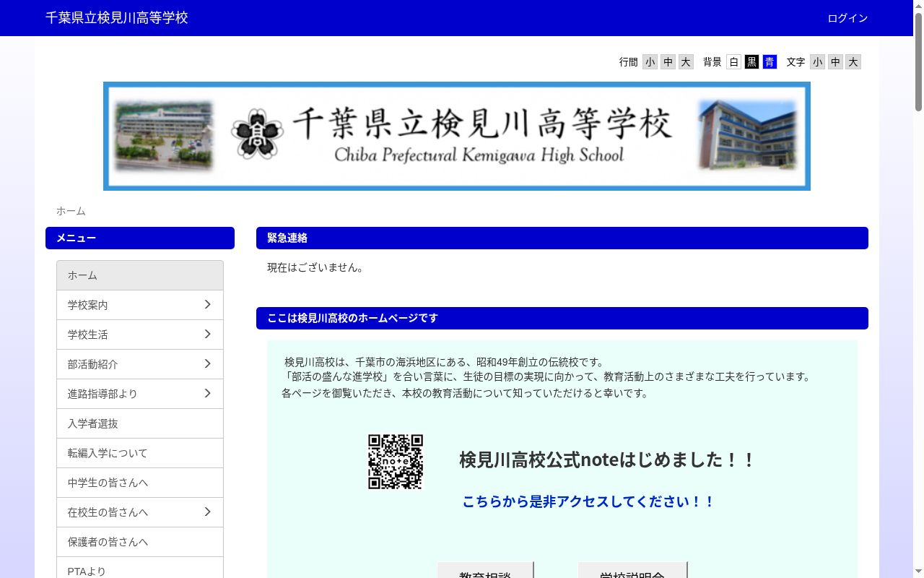
Task: Open 転編入学について menu item
Action: [x=140, y=453]
